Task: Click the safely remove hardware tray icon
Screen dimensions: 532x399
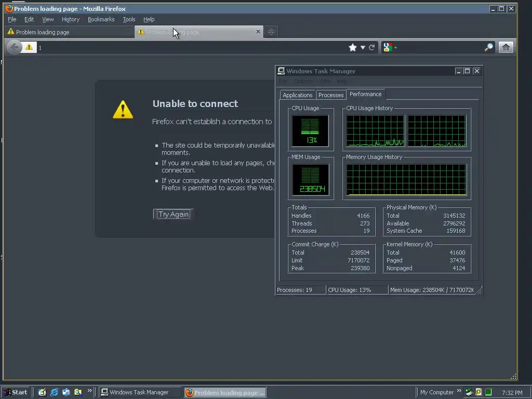Action: 469,392
